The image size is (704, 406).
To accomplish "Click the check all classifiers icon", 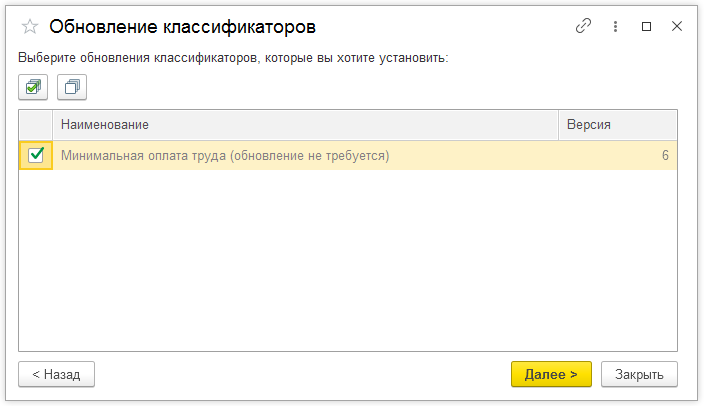I will point(33,87).
